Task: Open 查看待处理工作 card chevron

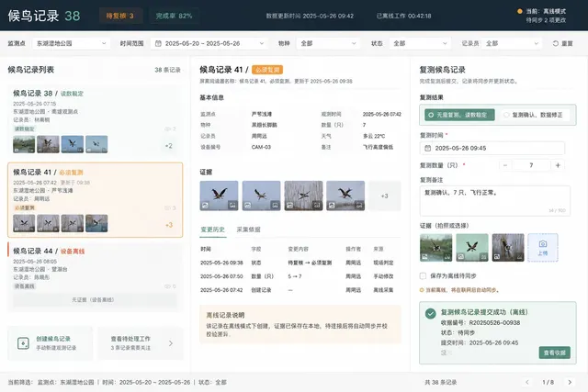Action: point(171,343)
